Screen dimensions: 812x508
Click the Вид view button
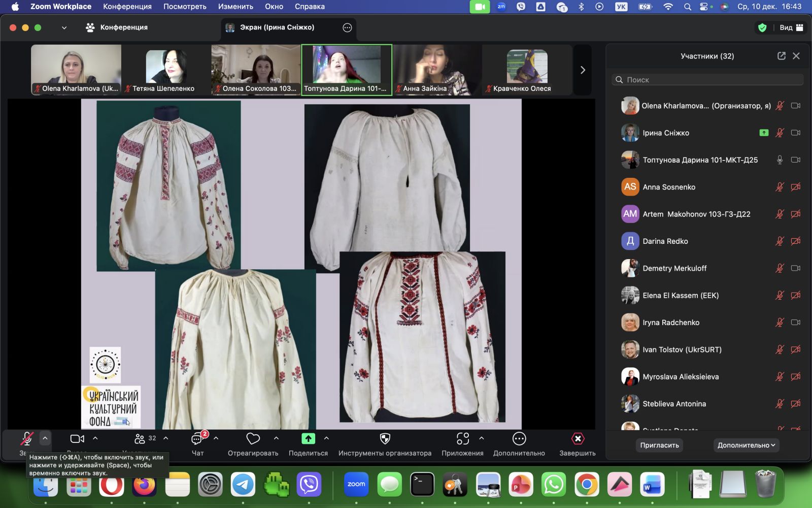[791, 27]
